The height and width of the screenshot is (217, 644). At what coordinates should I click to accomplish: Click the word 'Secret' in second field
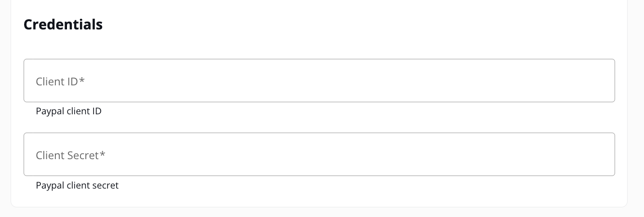[x=83, y=155]
